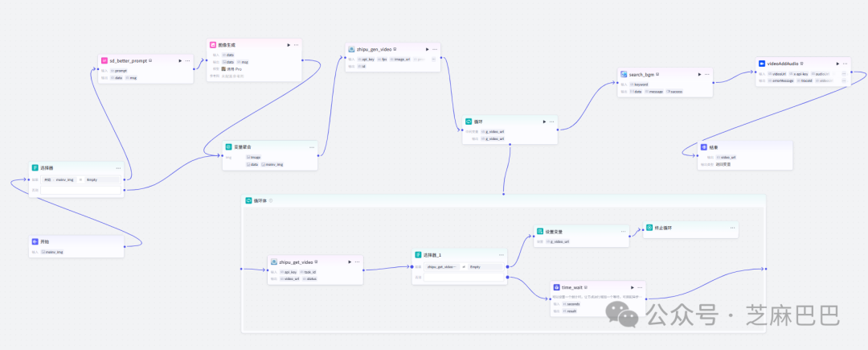Click the 选择器_1 condition row
This screenshot has height=350, width=868.
click(x=464, y=266)
